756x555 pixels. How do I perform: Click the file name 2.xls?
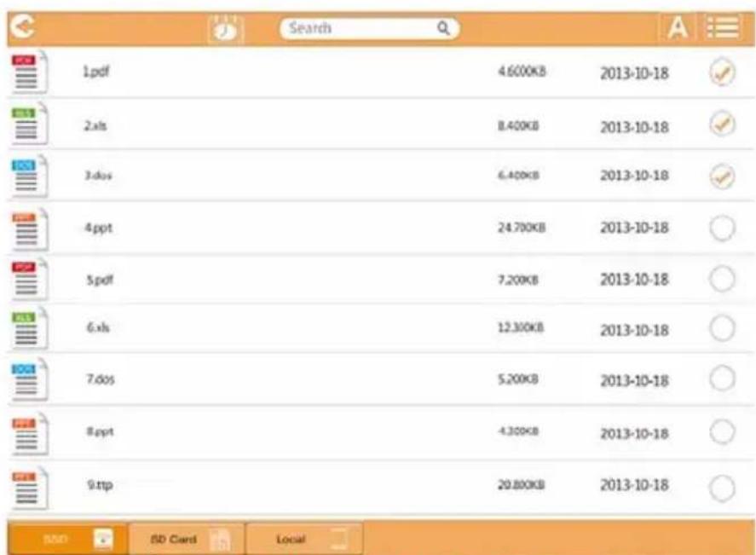point(95,126)
